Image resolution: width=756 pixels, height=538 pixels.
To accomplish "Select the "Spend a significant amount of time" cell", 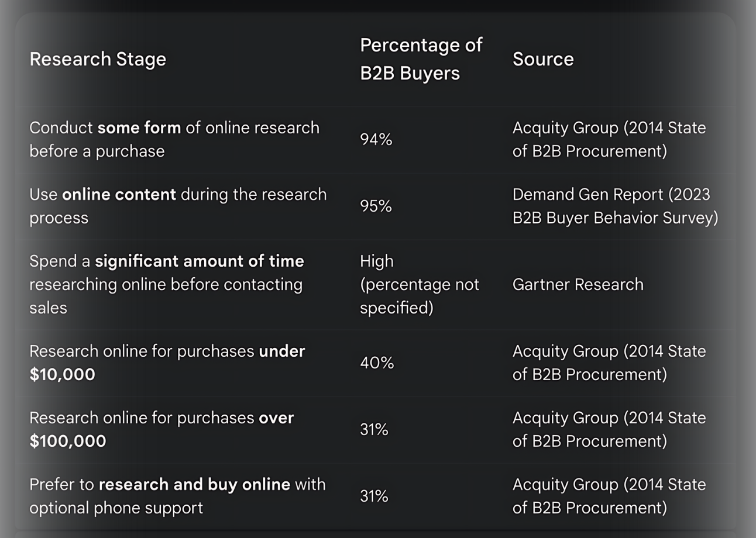I will click(167, 284).
